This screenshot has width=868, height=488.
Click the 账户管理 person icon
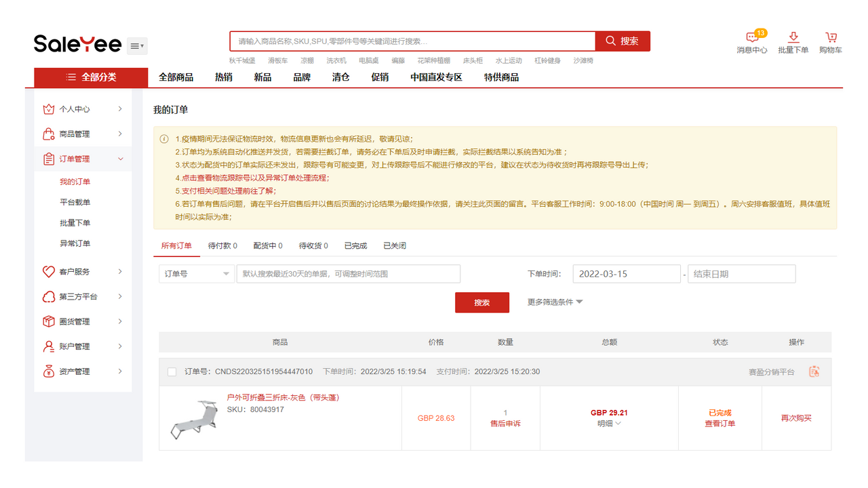tap(48, 346)
